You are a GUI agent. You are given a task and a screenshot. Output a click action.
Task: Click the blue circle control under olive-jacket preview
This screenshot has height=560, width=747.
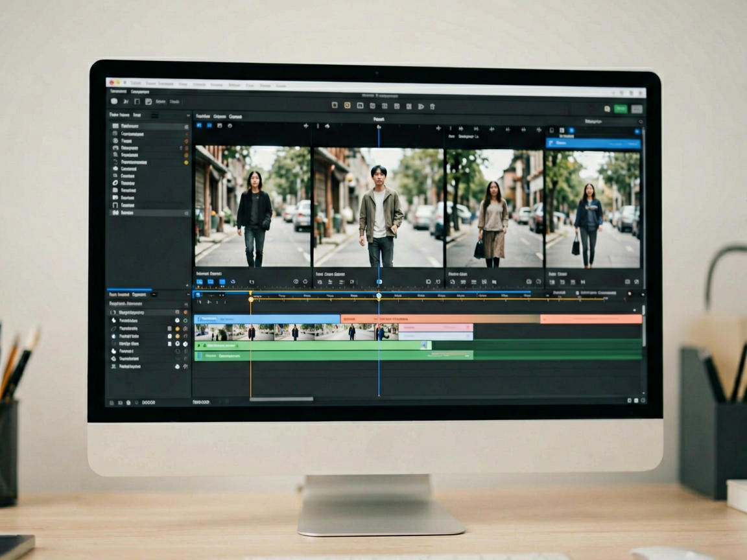(379, 282)
